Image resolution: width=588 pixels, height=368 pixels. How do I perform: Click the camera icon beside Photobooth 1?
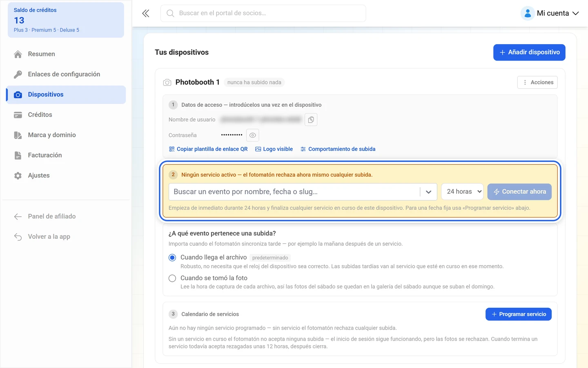click(167, 83)
